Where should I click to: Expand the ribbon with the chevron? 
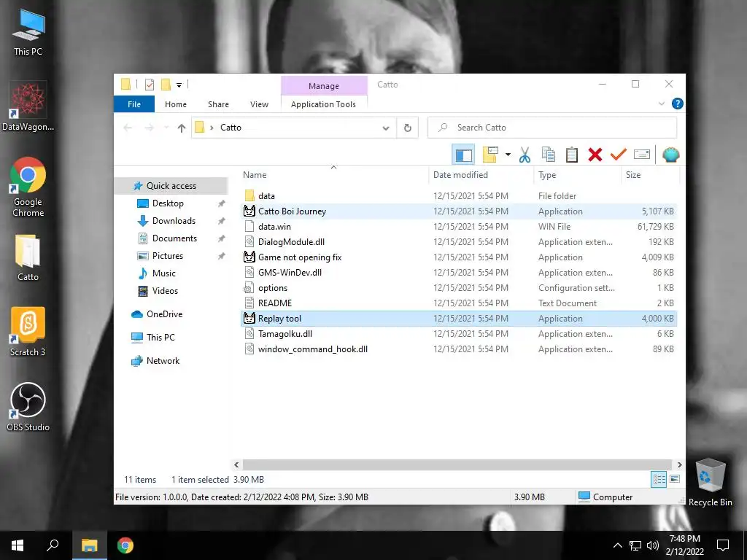point(661,104)
